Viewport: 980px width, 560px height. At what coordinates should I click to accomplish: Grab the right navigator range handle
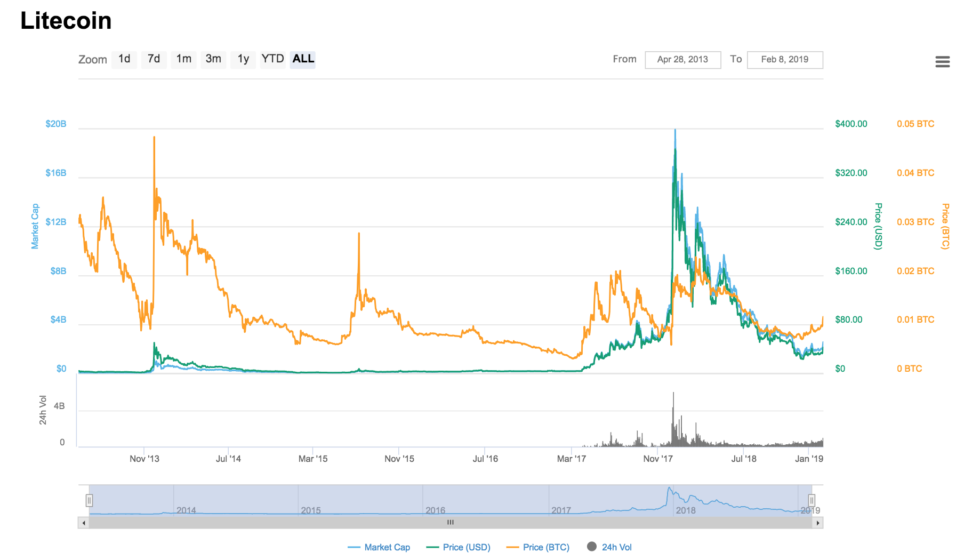(x=812, y=500)
